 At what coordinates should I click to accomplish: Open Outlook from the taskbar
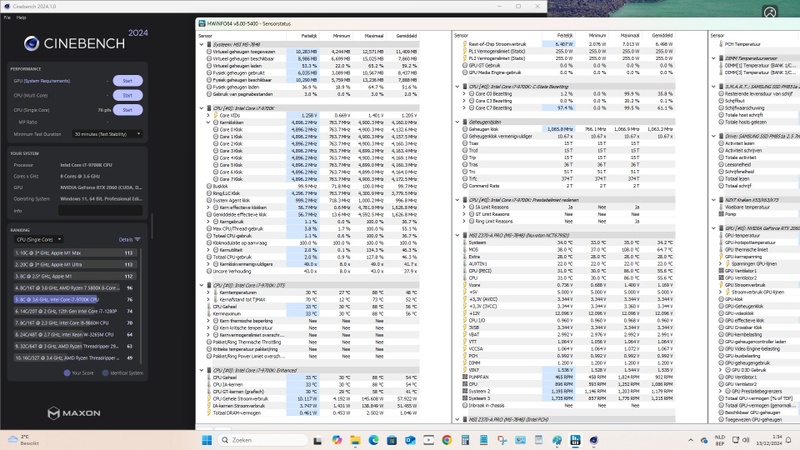pyautogui.click(x=410, y=440)
